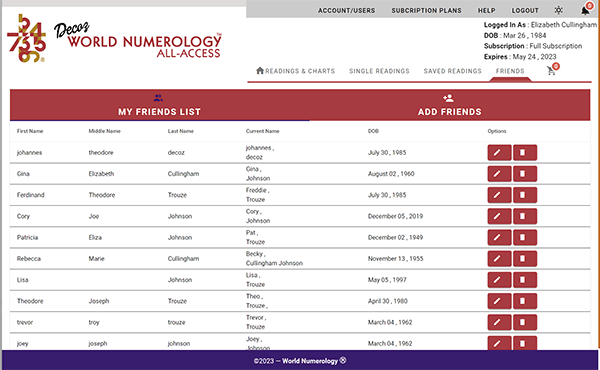Edit Lisa Johnson's entry
Screen dimensions: 600x370
[499, 280]
